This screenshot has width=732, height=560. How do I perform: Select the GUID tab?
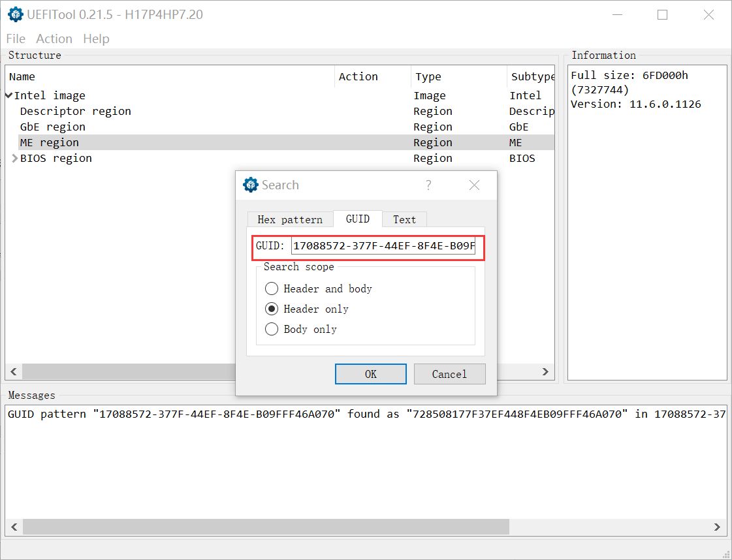(358, 219)
